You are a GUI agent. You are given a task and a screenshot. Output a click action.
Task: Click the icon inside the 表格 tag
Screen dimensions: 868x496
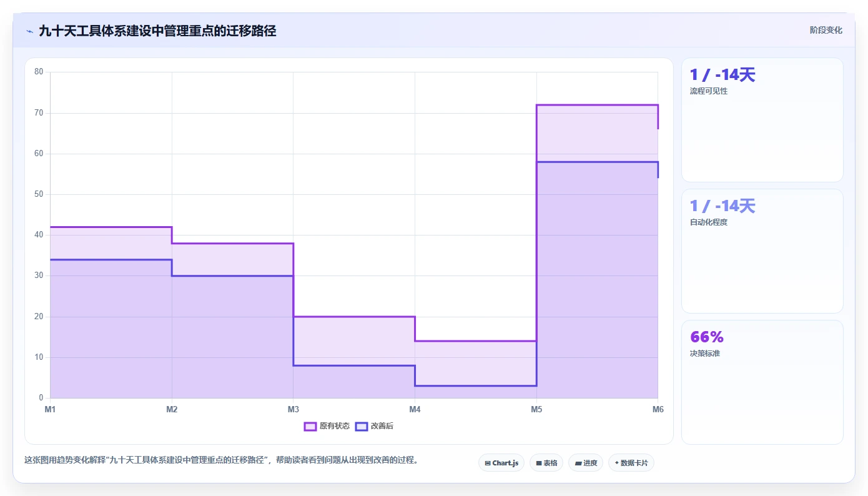click(x=538, y=464)
